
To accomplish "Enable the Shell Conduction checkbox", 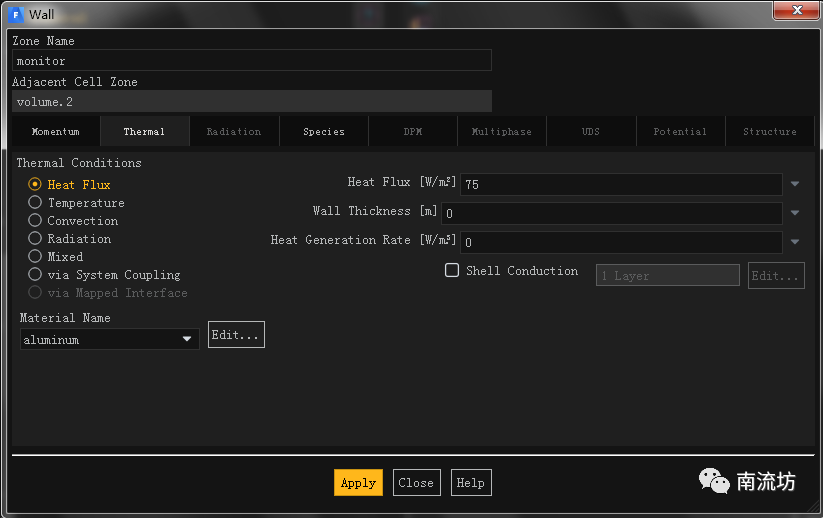I will click(452, 270).
